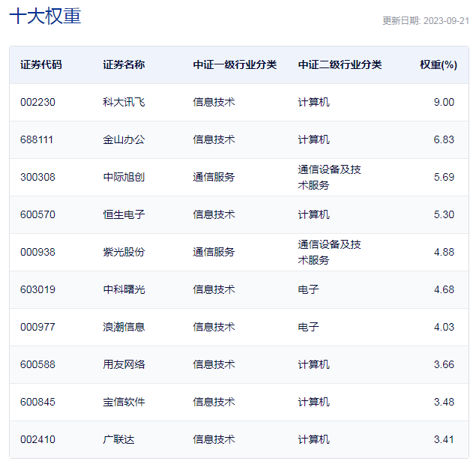Click 计算机 in the 恒生电子 row
Viewport: 476px width, 470px height.
[x=313, y=214]
